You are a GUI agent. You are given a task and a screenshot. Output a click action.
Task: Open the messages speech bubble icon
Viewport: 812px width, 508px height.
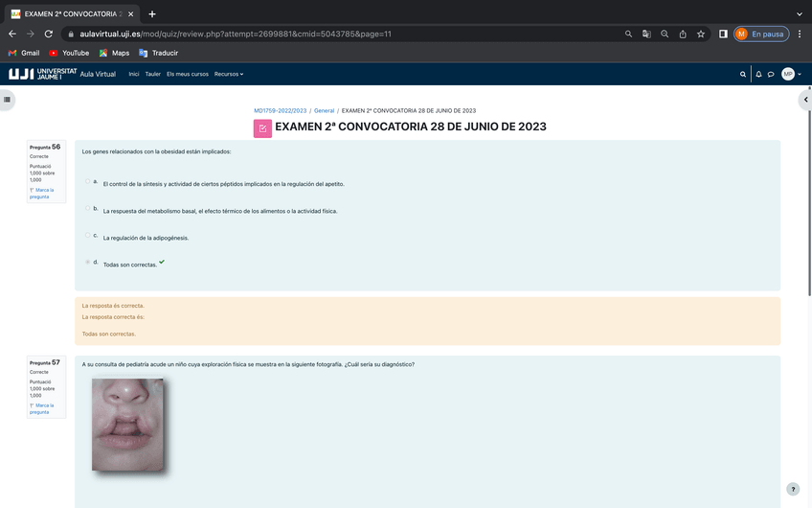[x=771, y=74]
